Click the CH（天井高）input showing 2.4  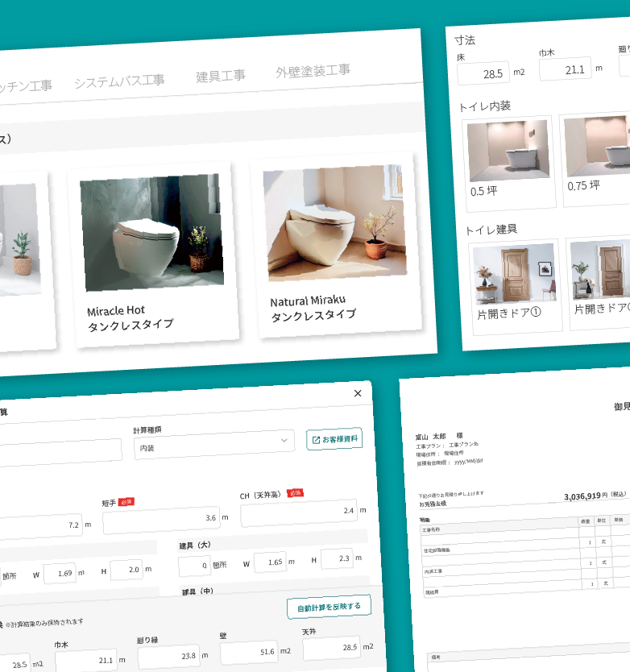click(299, 512)
